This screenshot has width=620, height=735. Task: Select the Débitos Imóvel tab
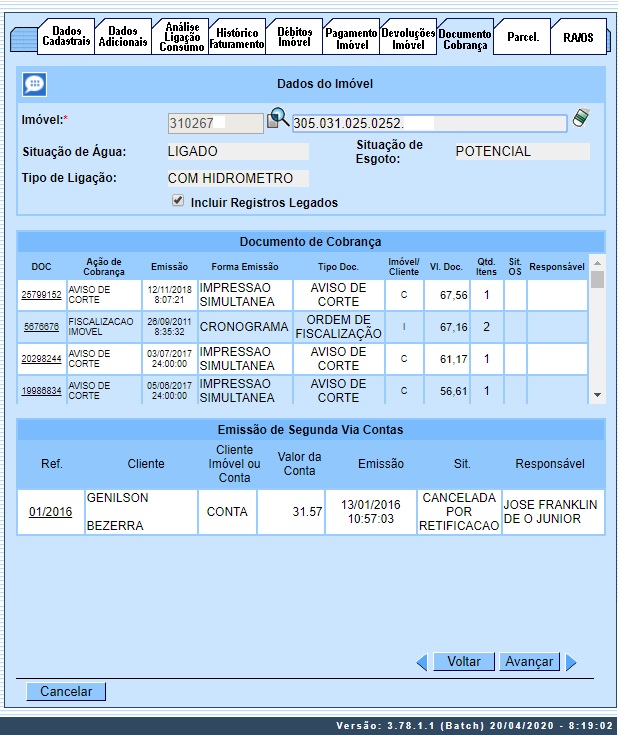(295, 38)
